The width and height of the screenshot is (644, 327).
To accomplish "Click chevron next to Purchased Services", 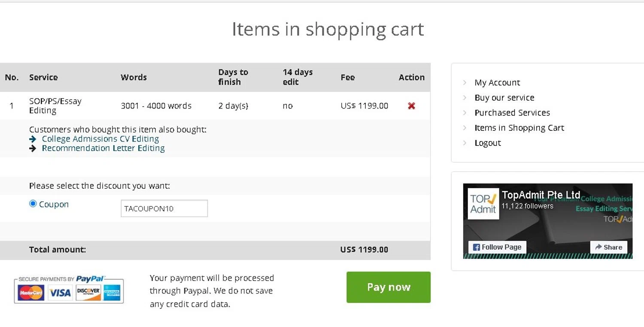I will (465, 113).
